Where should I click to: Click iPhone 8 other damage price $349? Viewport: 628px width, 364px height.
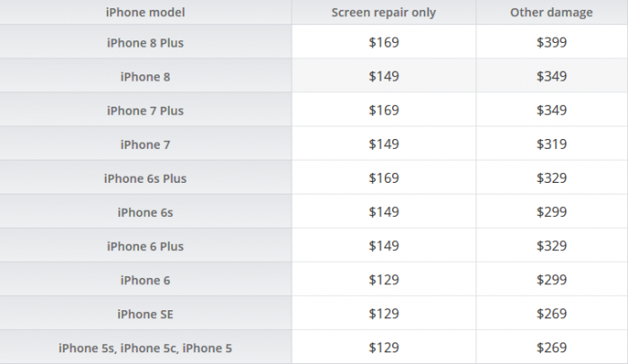coord(551,77)
